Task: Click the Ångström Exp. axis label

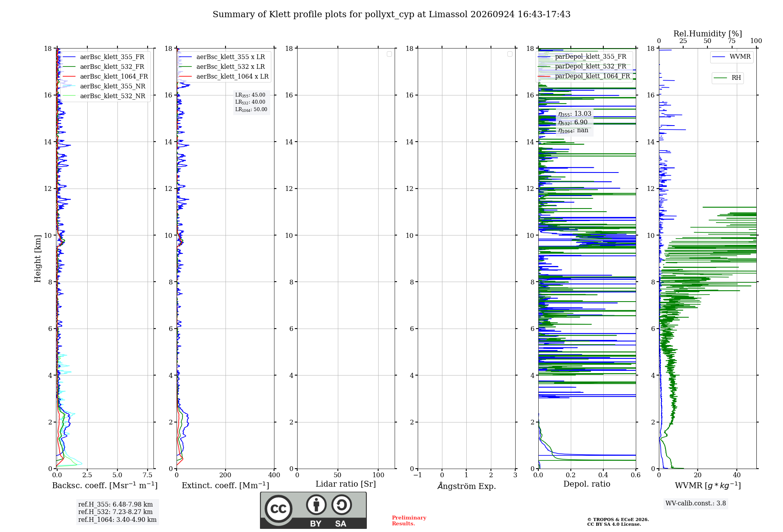Action: (467, 486)
